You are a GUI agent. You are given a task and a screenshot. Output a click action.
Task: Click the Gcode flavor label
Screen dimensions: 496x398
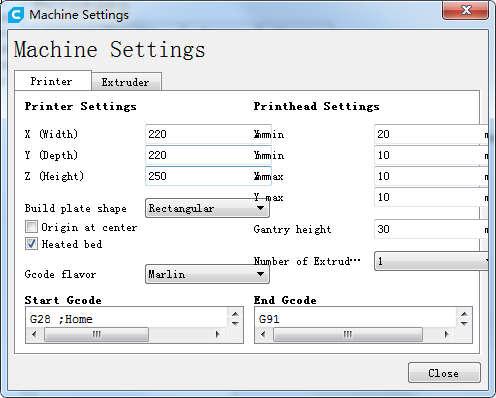[60, 274]
